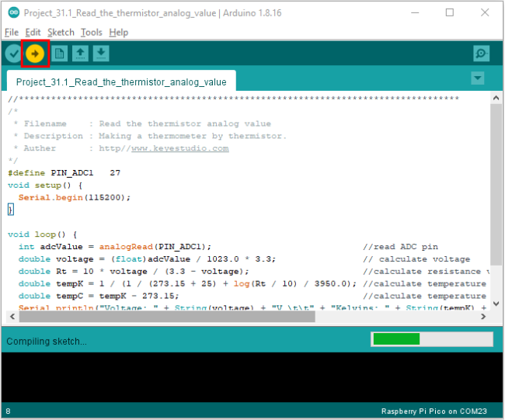Image resolution: width=505 pixels, height=420 pixels.
Task: Click the '//read ADC pin' comment
Action: (x=400, y=247)
